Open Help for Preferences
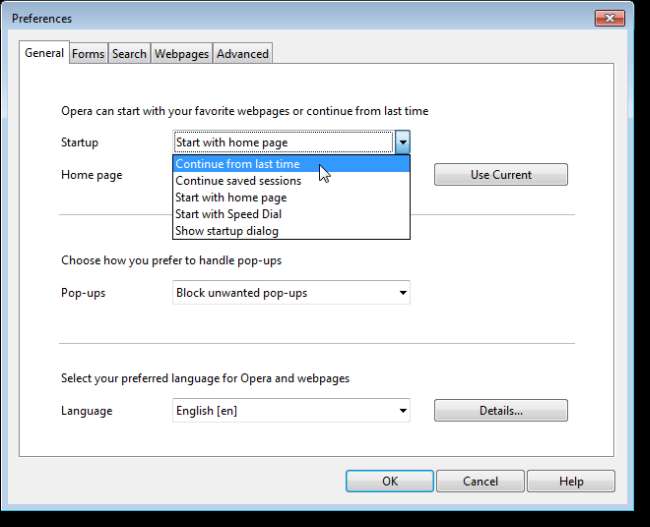The width and height of the screenshot is (650, 527). point(570,481)
